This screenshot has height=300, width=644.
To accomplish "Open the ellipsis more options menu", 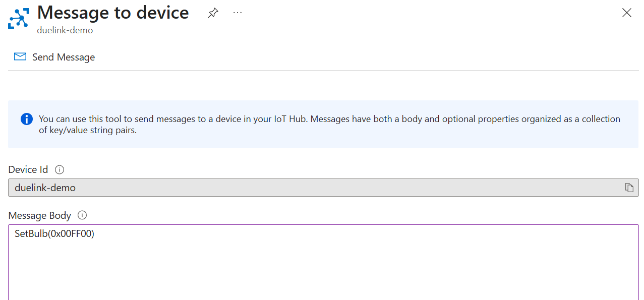I will (x=238, y=13).
